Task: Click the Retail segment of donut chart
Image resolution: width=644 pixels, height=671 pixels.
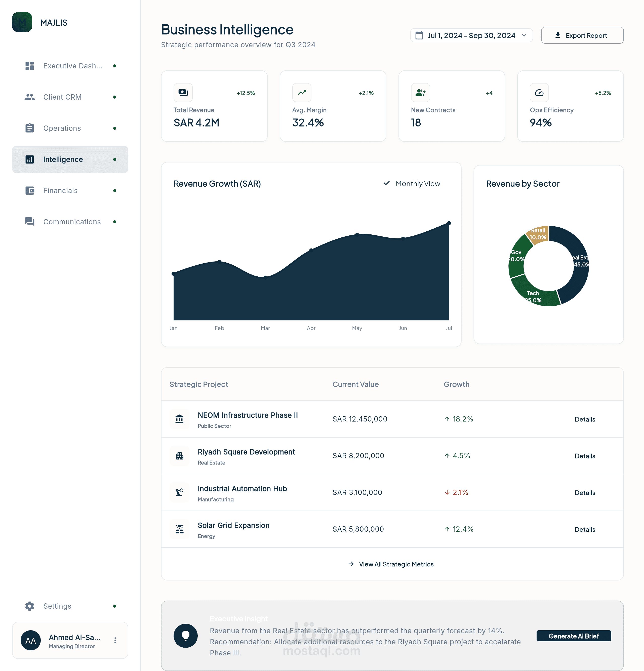Action: [x=539, y=234]
